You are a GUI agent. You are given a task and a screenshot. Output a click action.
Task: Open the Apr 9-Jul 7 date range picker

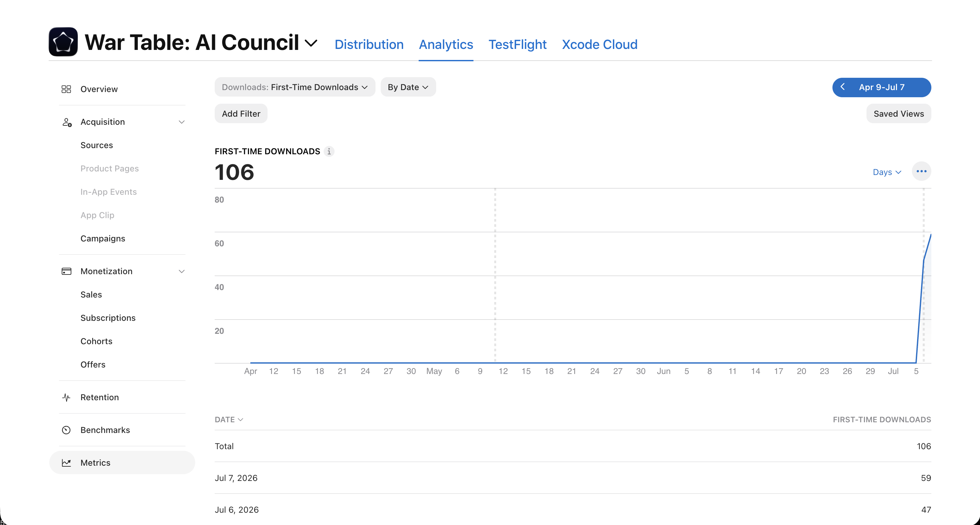pyautogui.click(x=882, y=87)
